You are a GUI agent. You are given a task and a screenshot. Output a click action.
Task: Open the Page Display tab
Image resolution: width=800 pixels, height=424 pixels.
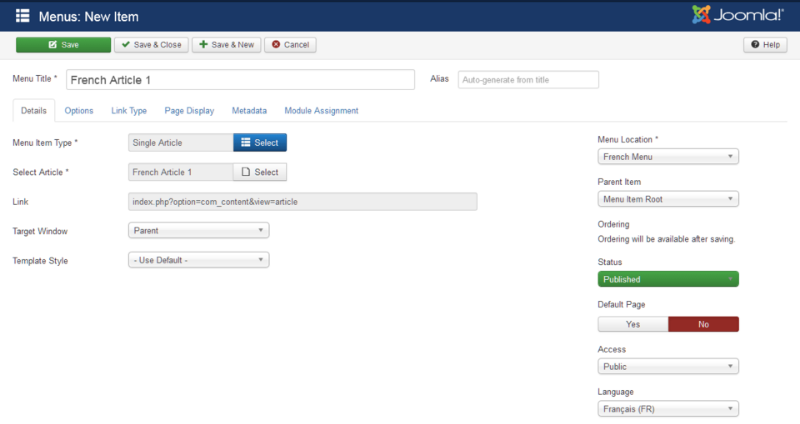coord(189,111)
